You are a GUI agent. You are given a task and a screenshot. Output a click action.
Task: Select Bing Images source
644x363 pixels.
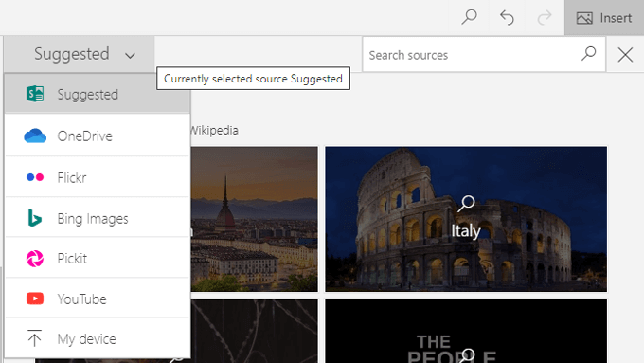[98, 218]
